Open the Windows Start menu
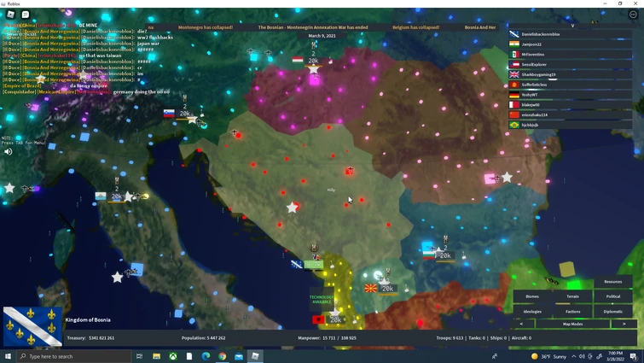644x363 pixels. 8,356
